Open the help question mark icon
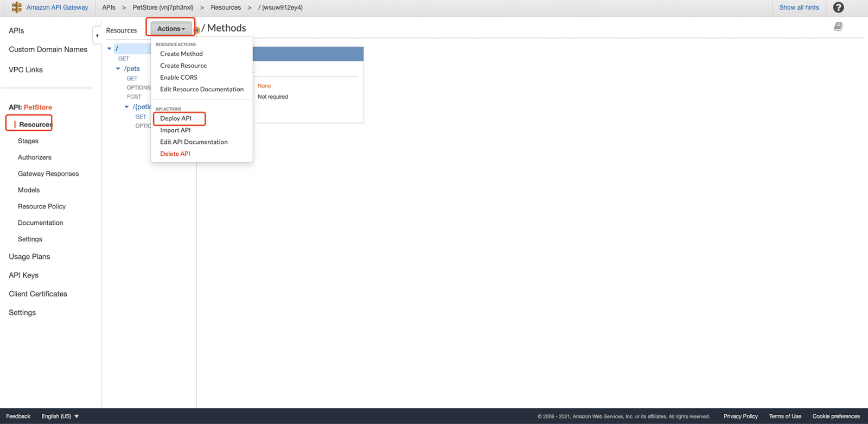The width and height of the screenshot is (868, 424). 838,8
